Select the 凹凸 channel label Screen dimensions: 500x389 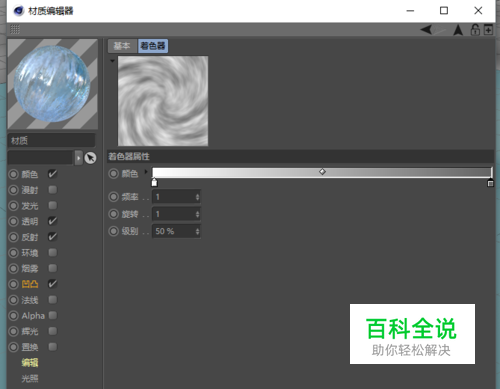click(30, 284)
